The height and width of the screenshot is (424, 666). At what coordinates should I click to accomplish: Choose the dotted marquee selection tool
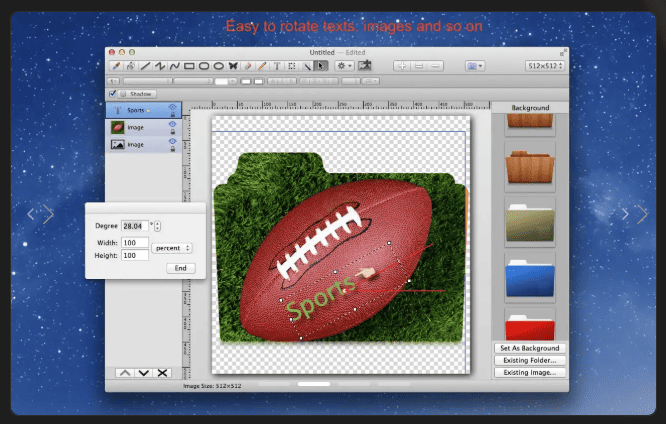click(291, 66)
